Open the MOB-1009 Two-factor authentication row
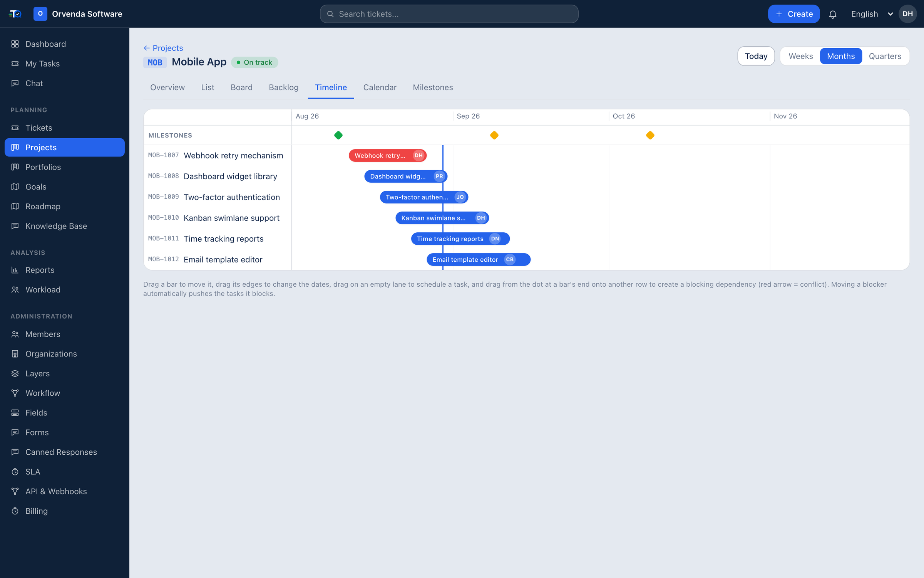The height and width of the screenshot is (578, 924). (x=218, y=197)
